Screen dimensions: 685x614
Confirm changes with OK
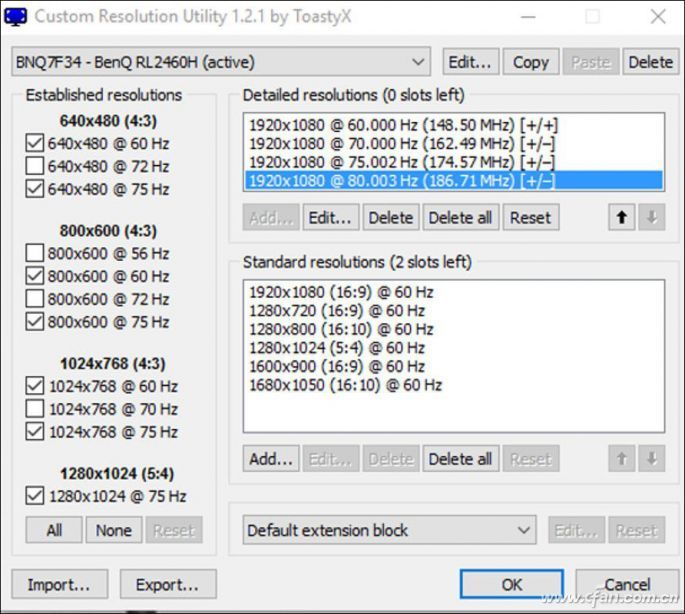click(x=512, y=584)
